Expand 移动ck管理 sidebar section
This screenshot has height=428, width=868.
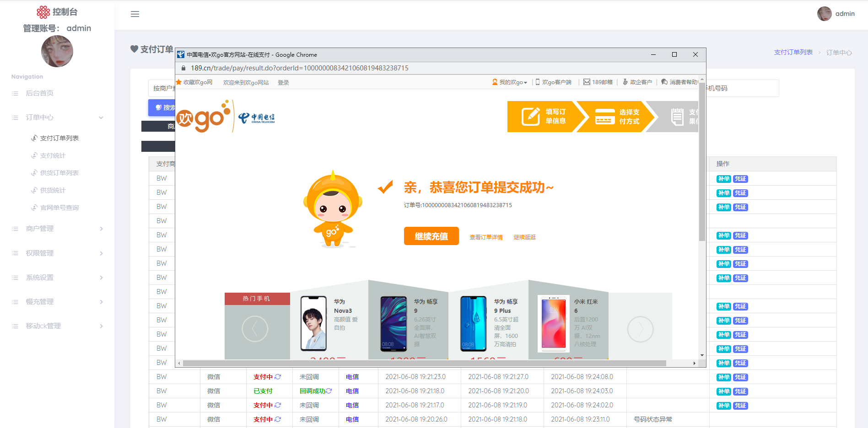pos(57,326)
